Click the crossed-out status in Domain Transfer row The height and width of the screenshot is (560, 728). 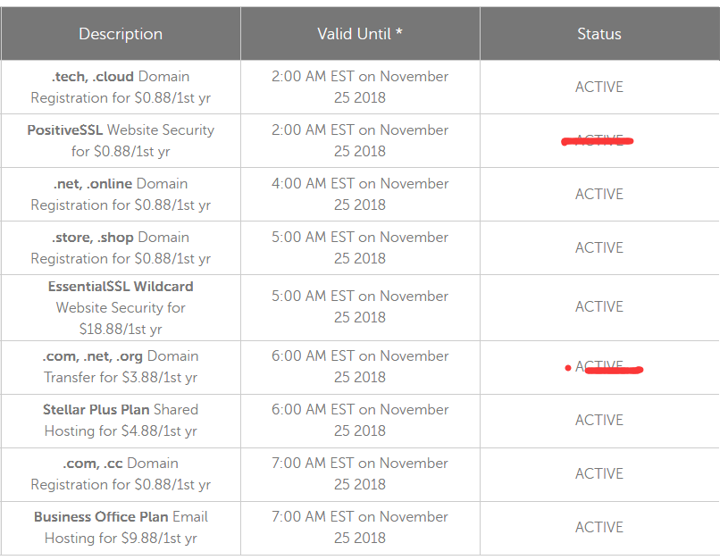[x=599, y=366]
